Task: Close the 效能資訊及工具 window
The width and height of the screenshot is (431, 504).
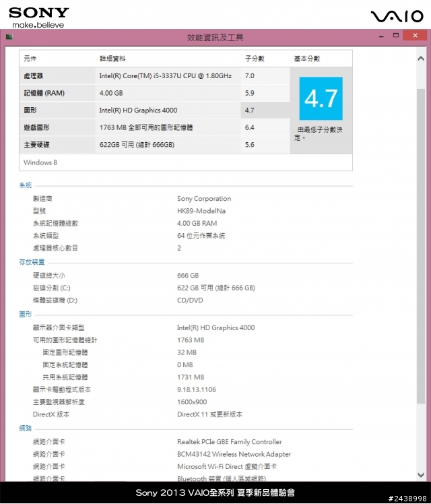Action: (416, 35)
